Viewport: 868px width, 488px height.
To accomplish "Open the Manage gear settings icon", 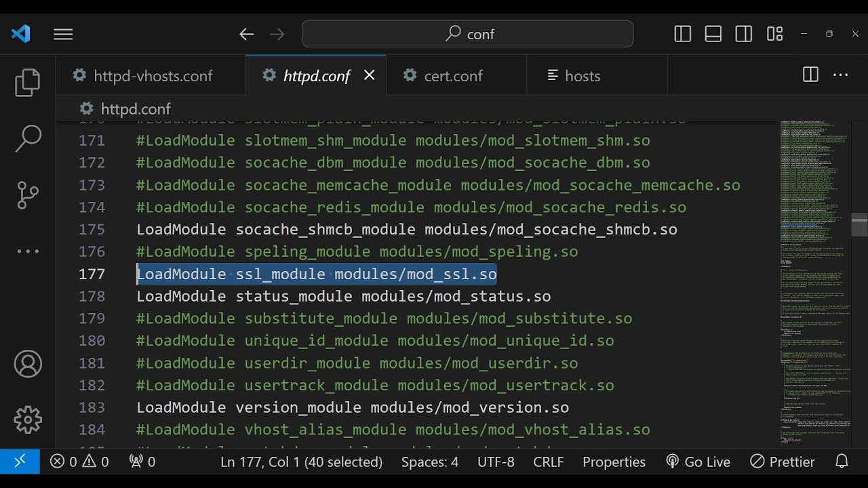I will click(28, 420).
